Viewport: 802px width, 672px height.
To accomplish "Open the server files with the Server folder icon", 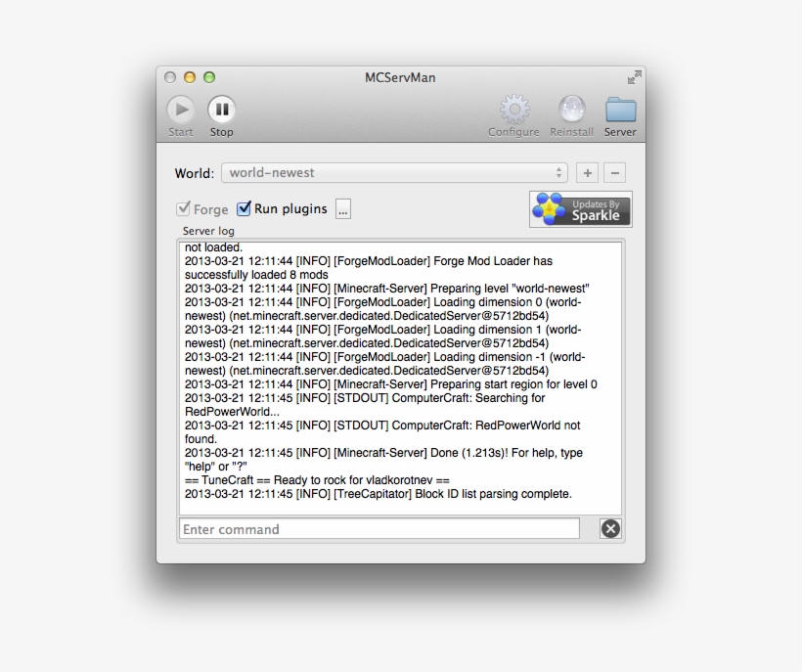I will click(x=620, y=110).
